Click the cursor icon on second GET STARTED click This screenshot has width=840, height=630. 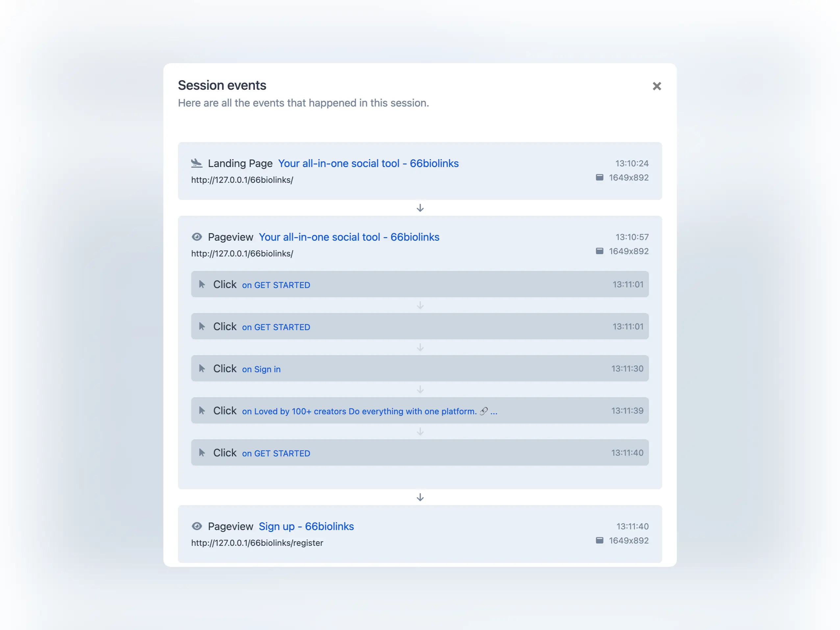202,326
